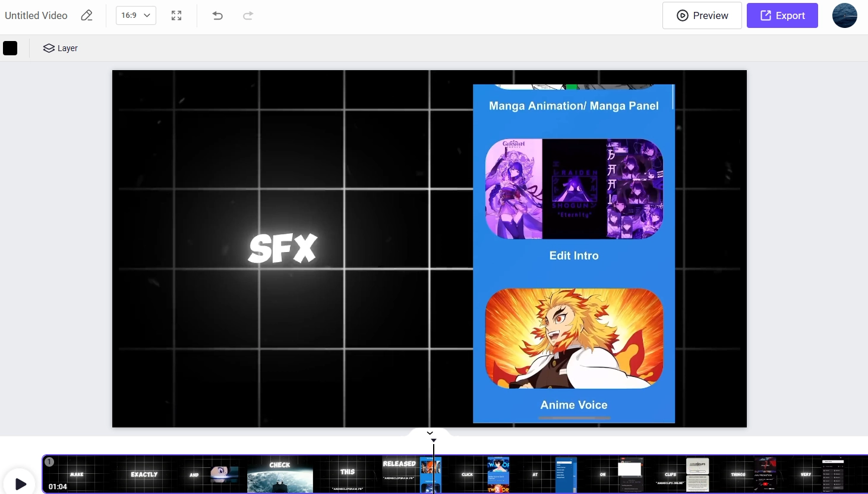
Task: Click the SFX text on canvas
Action: pyautogui.click(x=283, y=248)
